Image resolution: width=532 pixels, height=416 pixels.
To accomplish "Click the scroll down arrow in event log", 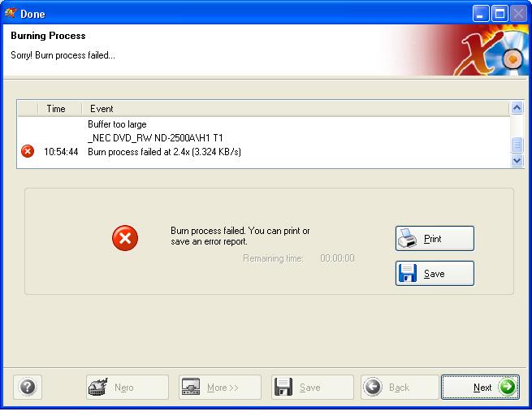I will coord(517,160).
